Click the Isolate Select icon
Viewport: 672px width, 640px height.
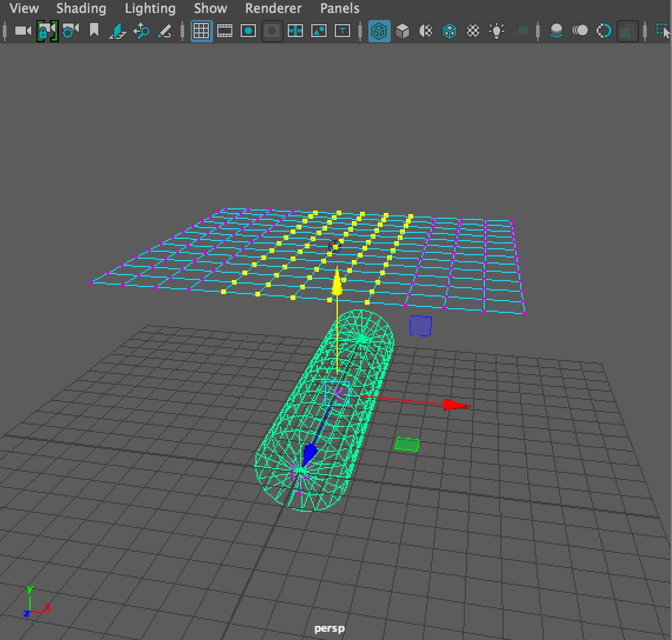tap(663, 31)
